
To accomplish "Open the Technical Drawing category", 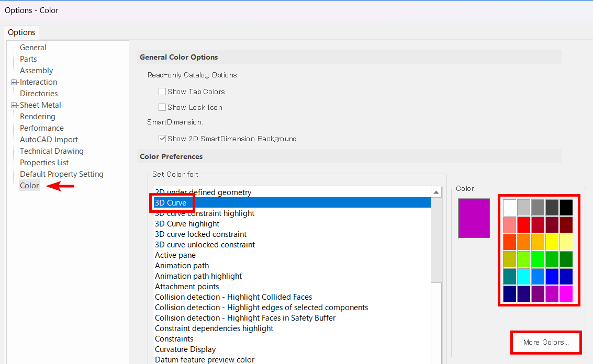I will click(51, 151).
